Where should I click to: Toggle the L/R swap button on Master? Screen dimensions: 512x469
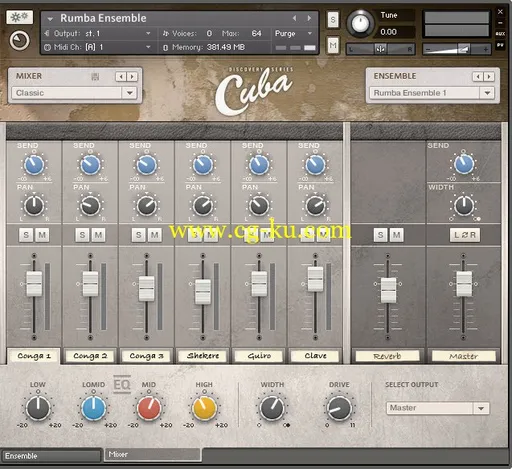pyautogui.click(x=465, y=235)
